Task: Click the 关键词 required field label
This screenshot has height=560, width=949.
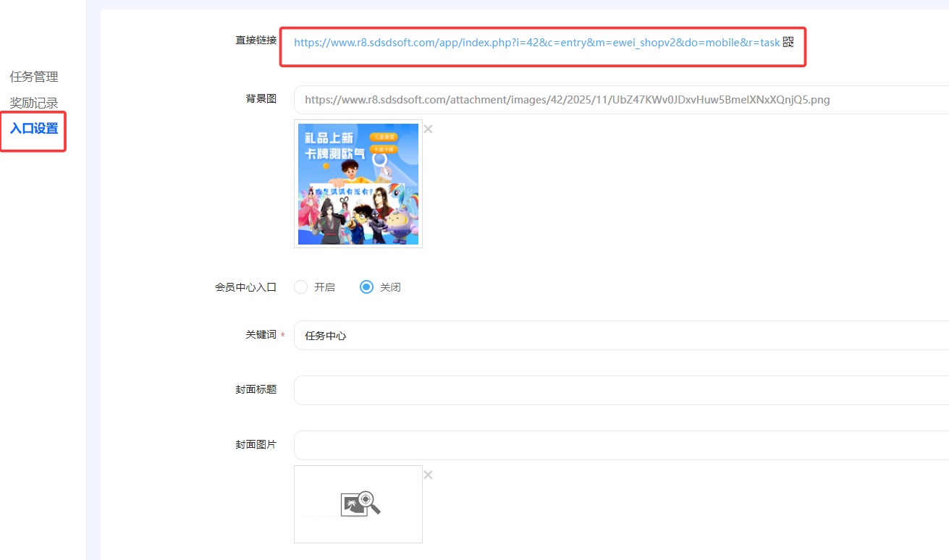Action: (x=261, y=335)
